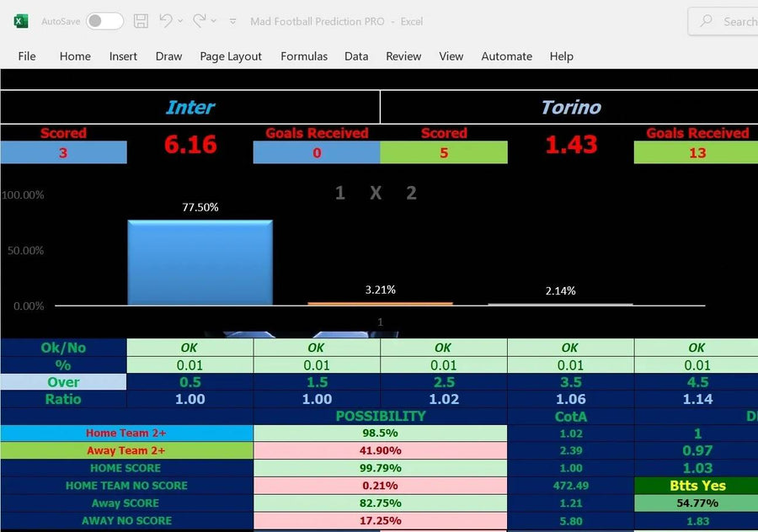Click the blue 77.50% chart bar
The width and height of the screenshot is (758, 532).
tap(200, 263)
